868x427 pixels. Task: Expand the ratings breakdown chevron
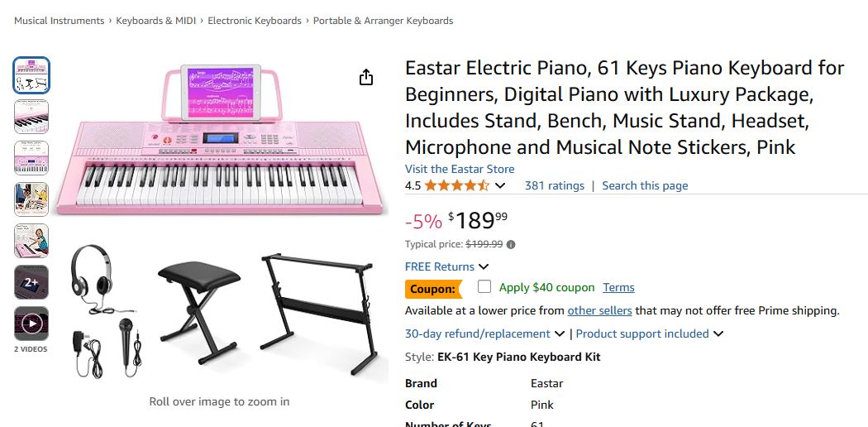(x=500, y=185)
